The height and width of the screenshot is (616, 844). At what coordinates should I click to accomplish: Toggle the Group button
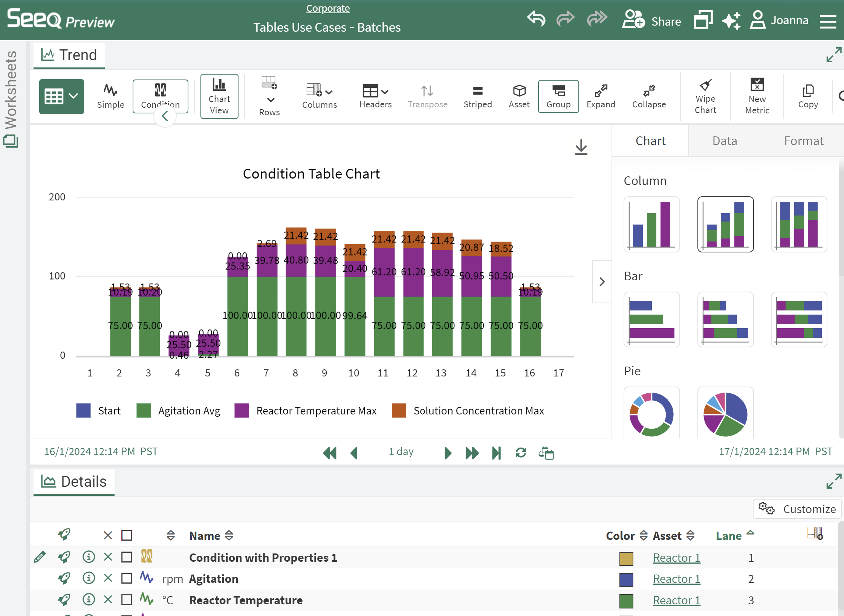(558, 96)
